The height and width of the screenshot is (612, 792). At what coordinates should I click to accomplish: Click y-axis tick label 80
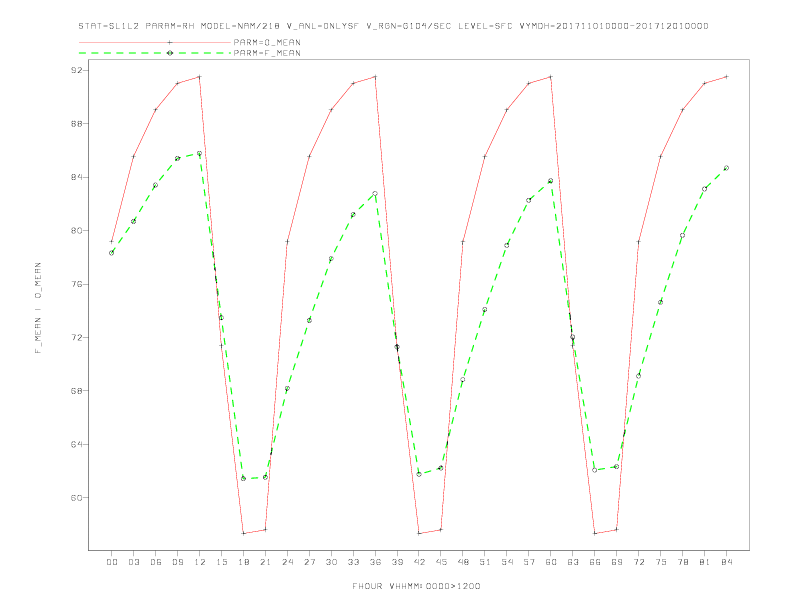(x=76, y=231)
